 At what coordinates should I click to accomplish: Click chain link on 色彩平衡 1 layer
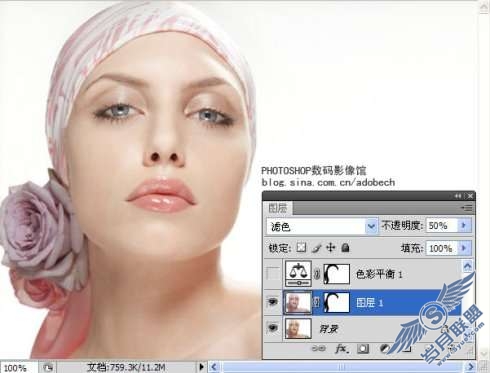point(317,274)
